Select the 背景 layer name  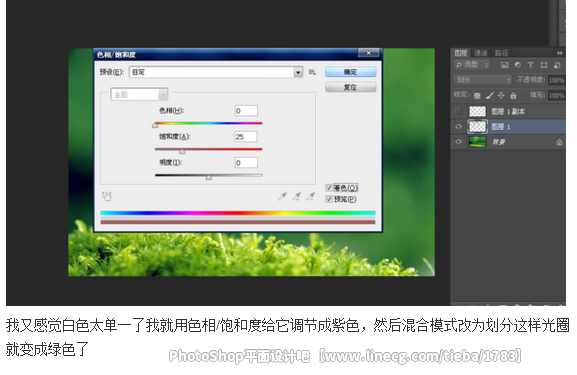pyautogui.click(x=499, y=142)
